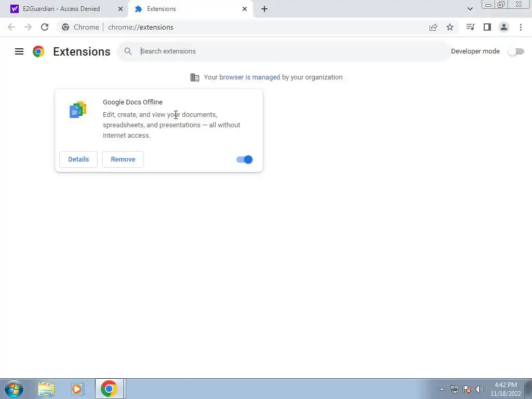Open the 'browser is managed' link
Screen dimensions: 532x399
[x=250, y=77]
